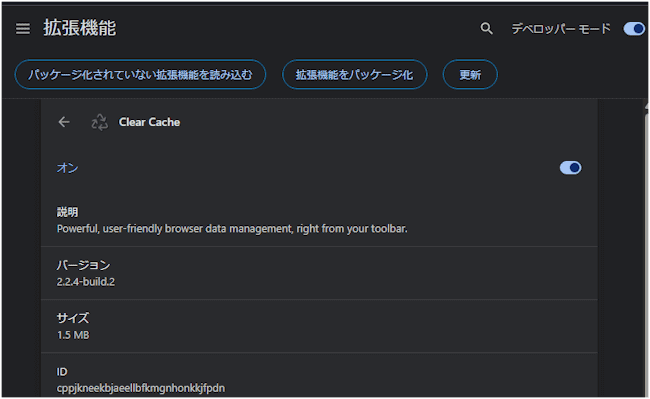Screen dimensions: 650x399
Task: Click the Clear Cache extension name
Action: [149, 122]
